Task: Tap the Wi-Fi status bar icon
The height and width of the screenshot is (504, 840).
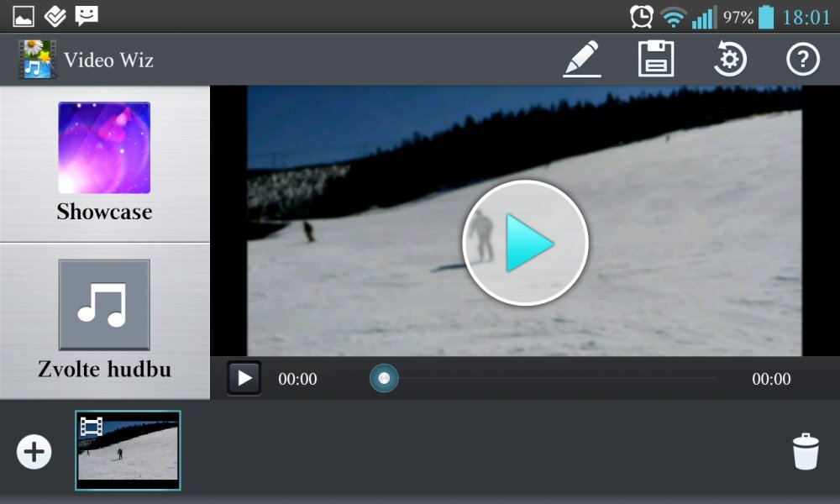Action: click(672, 17)
